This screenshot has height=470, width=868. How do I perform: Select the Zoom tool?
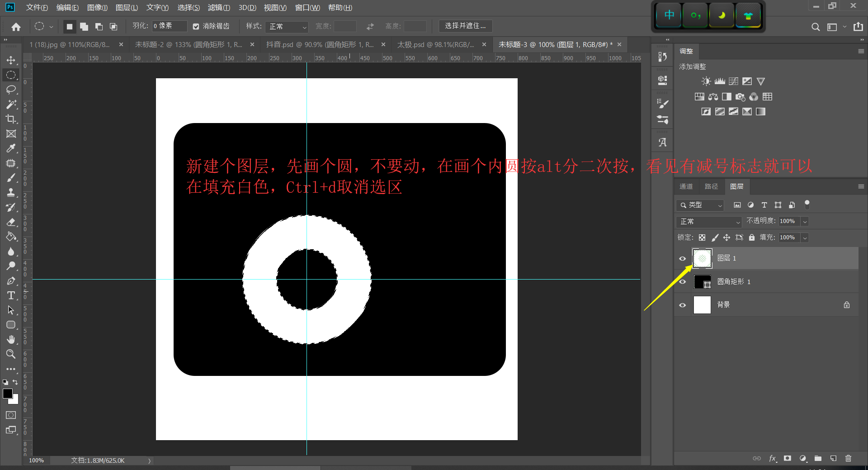[x=11, y=354]
